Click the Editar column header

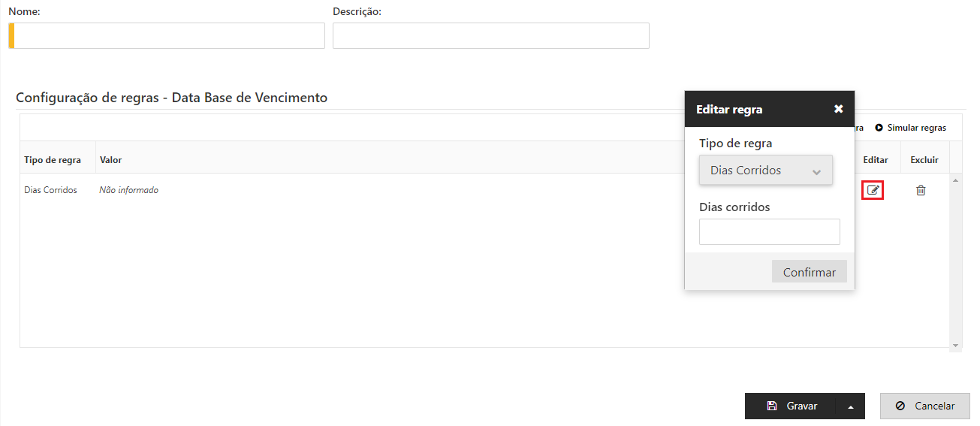pos(876,160)
